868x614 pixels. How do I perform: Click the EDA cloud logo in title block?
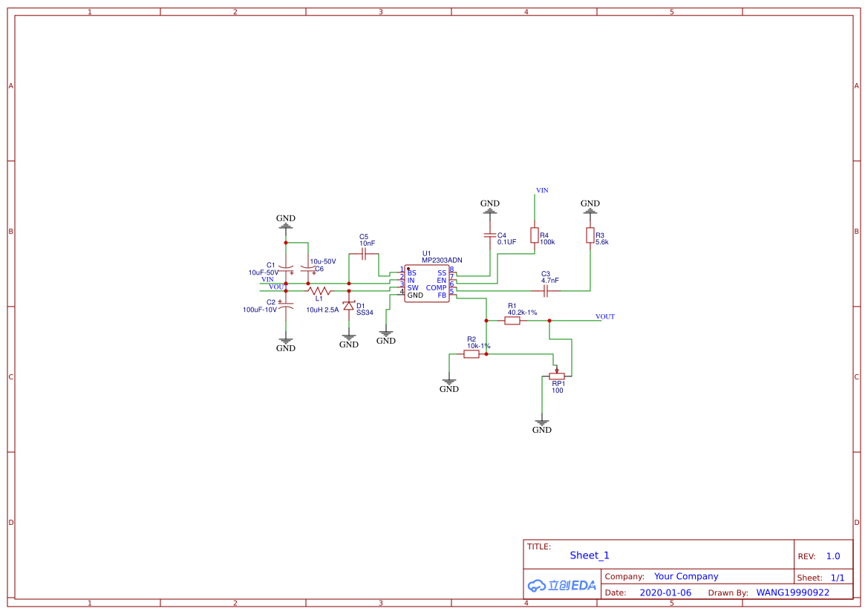(x=562, y=585)
